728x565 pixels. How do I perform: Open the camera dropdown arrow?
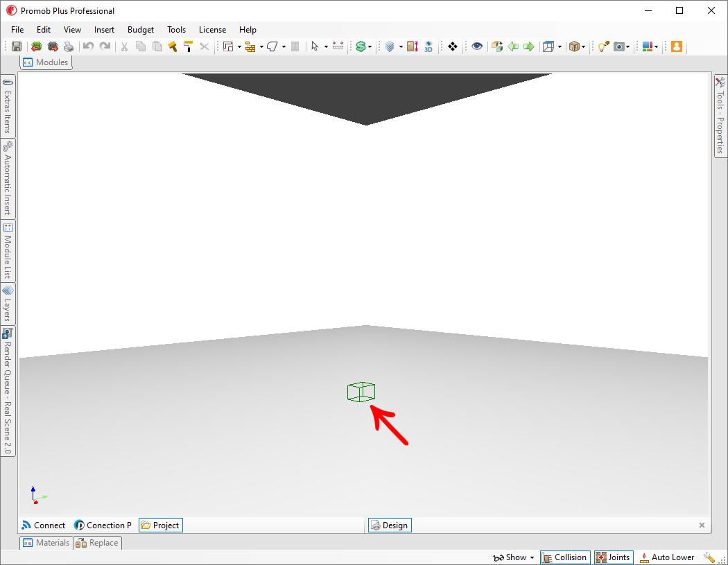coord(628,46)
